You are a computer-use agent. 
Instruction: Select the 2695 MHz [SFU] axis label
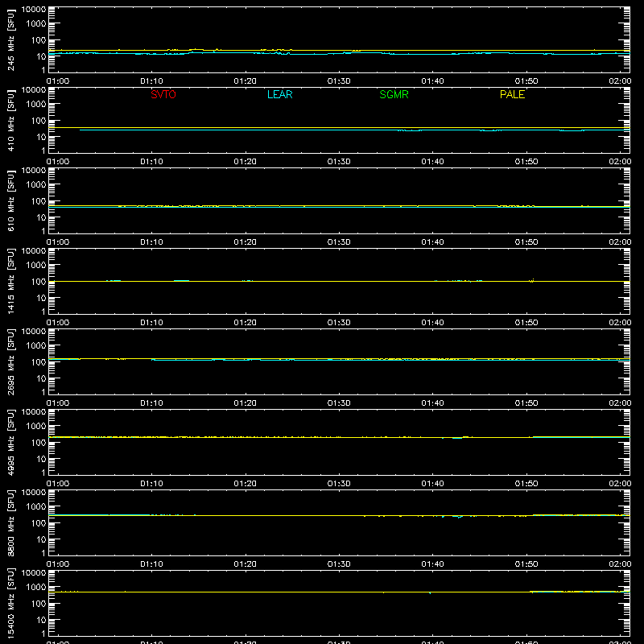11,361
